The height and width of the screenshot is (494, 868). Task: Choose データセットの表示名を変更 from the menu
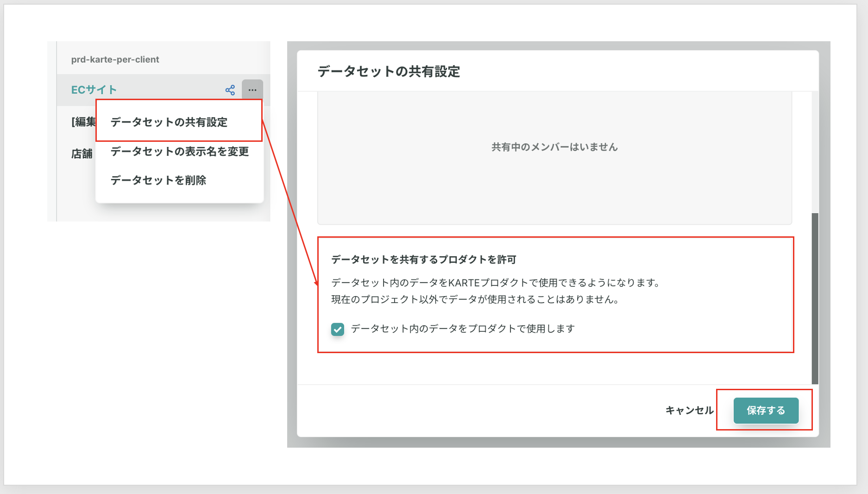[x=180, y=152]
